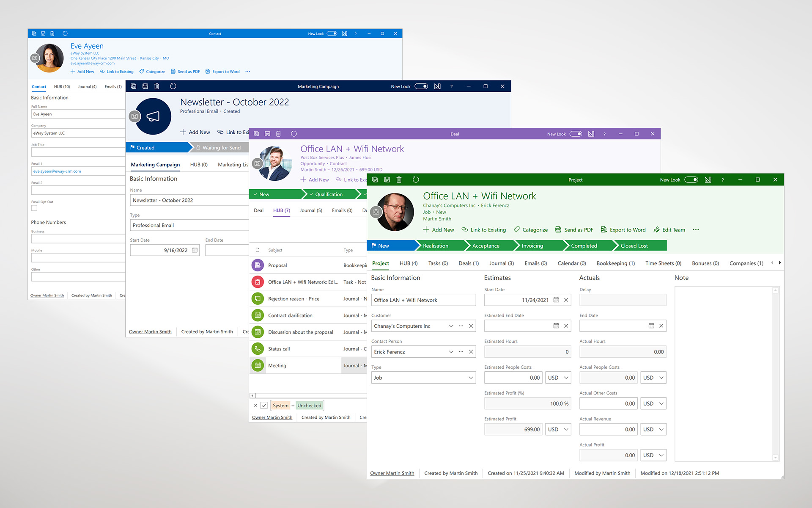Viewport: 812px width, 508px height.
Task: Click refresh icon in Contact window titlebar
Action: [x=65, y=33]
